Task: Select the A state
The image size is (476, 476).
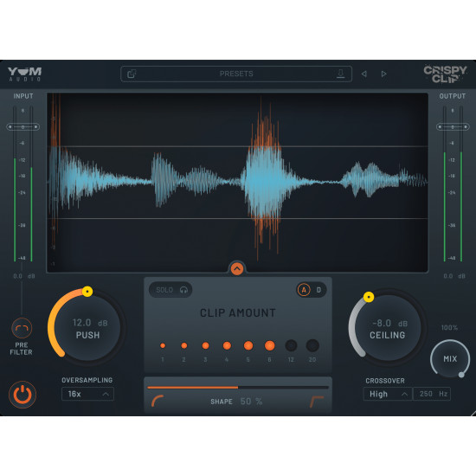Action: [304, 290]
